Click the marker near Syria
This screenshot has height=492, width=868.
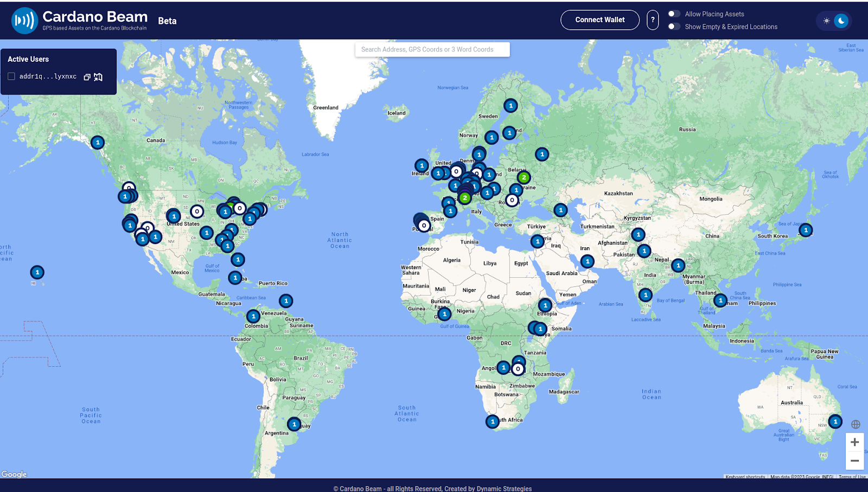click(537, 241)
